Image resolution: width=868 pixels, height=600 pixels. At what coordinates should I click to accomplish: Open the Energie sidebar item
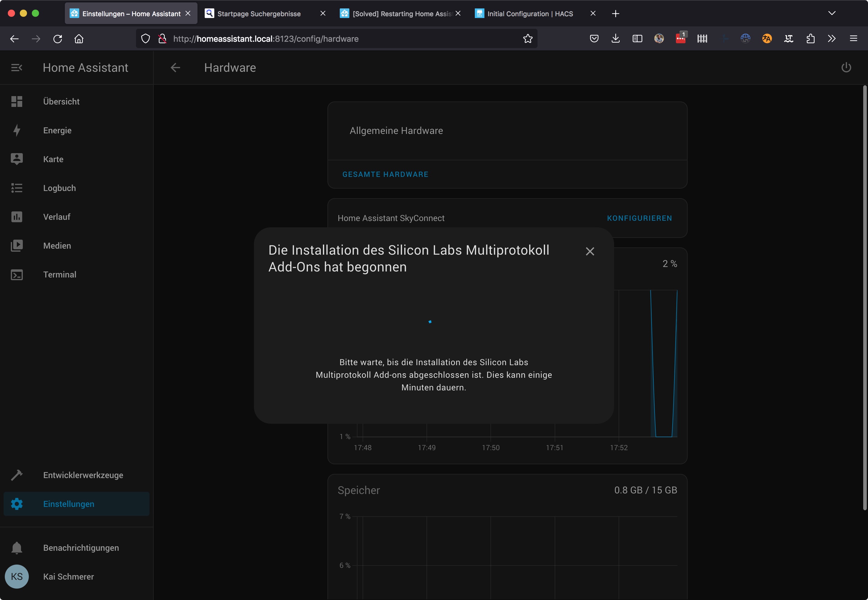click(57, 130)
